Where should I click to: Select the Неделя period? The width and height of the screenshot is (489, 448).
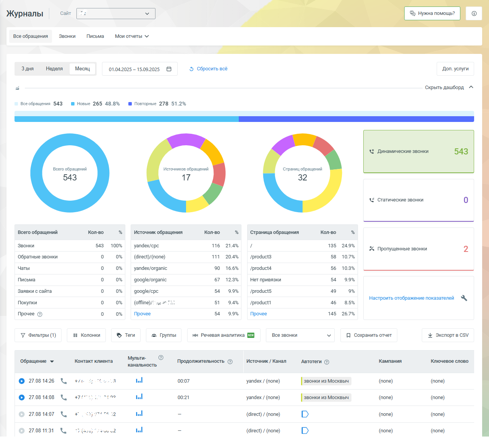[54, 69]
